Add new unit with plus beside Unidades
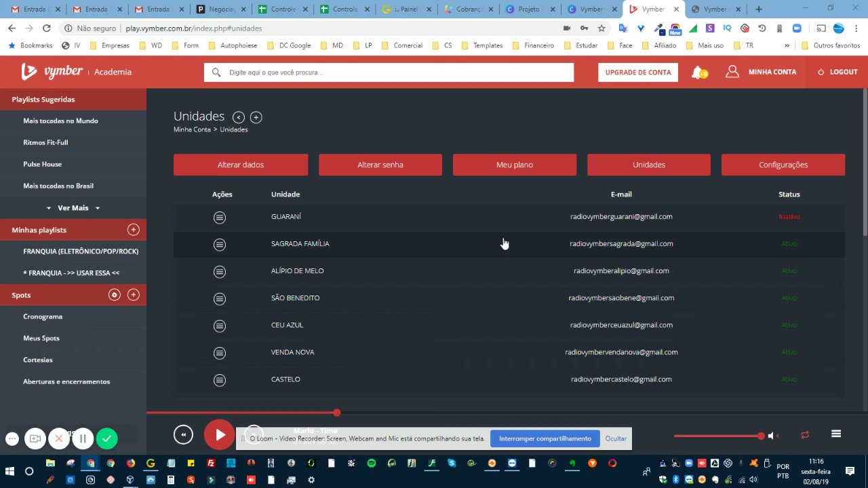868x488 pixels. tap(256, 117)
